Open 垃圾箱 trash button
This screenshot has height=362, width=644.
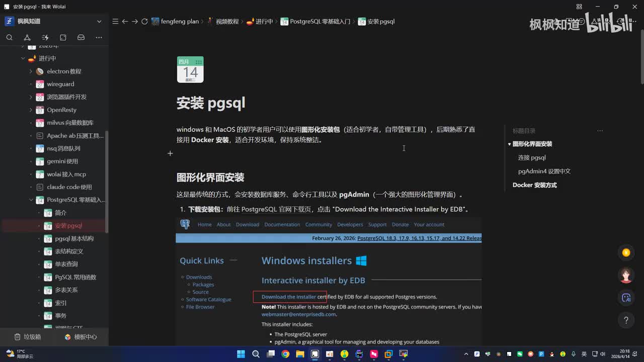point(27,337)
